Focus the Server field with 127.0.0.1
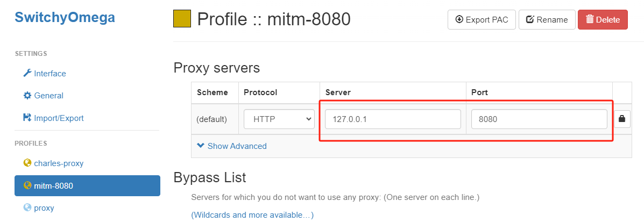 pyautogui.click(x=393, y=119)
